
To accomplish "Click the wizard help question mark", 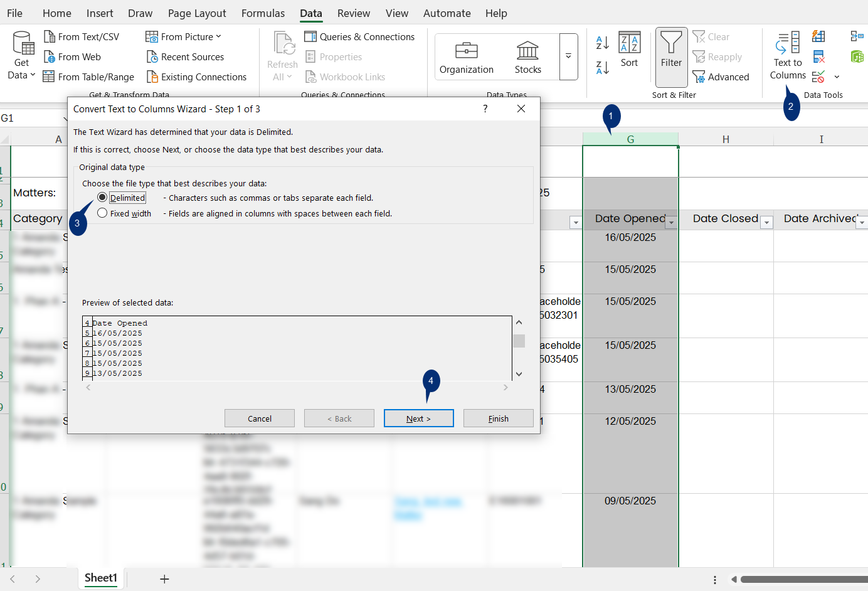I will 485,109.
